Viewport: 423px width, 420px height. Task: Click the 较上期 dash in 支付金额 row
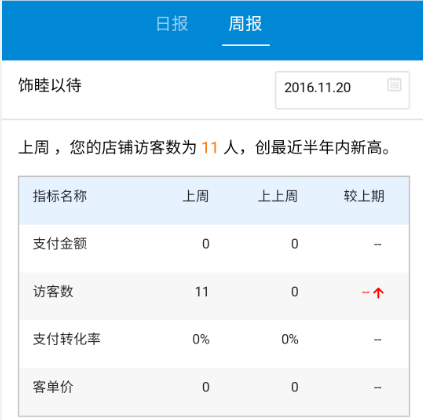point(377,245)
